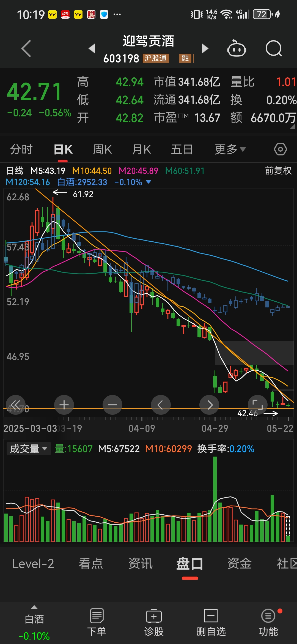
Task: Move chart cursor right
Action: 209,405
